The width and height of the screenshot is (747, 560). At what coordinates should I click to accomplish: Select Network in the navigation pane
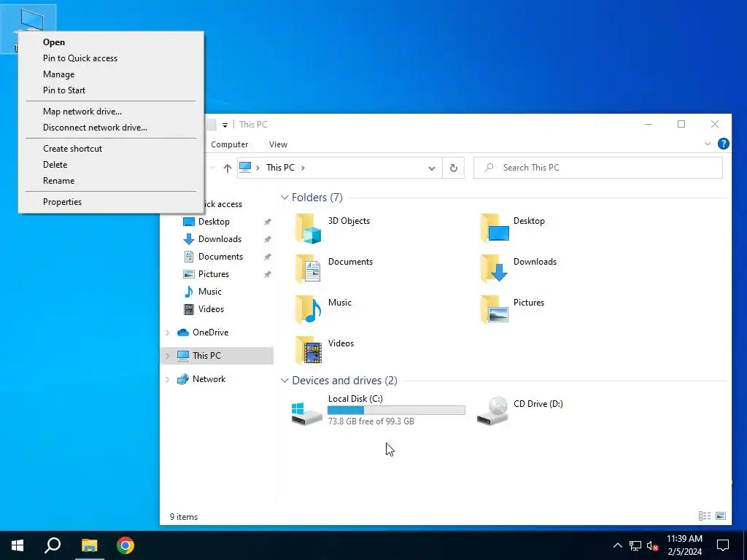(x=209, y=379)
